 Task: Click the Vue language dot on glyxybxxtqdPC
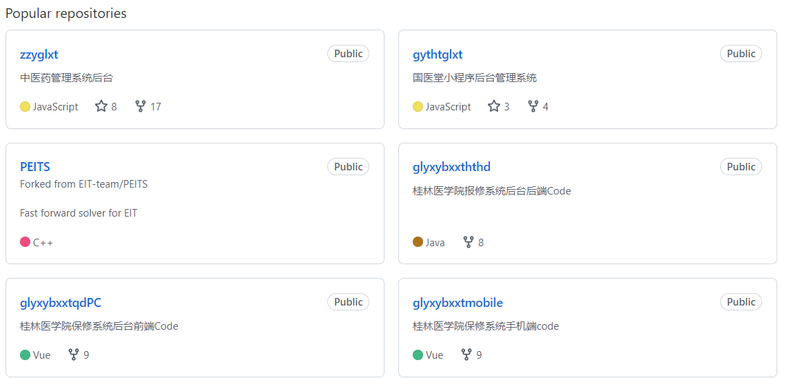[x=25, y=355]
